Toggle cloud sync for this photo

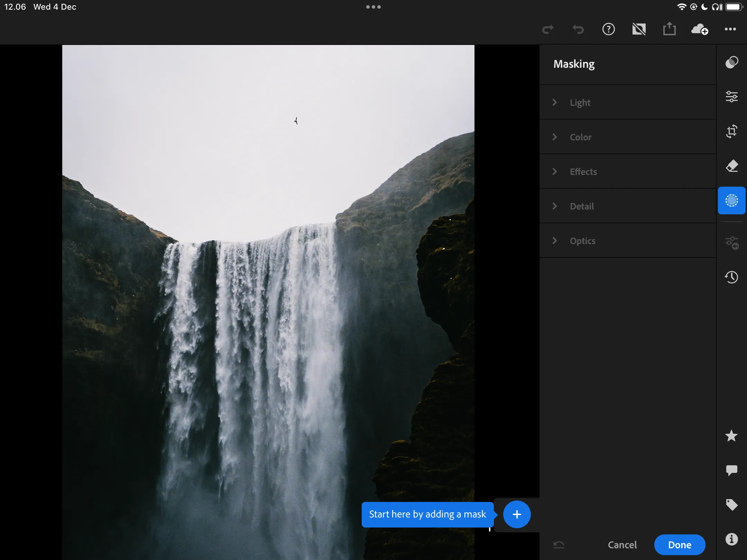pos(699,29)
